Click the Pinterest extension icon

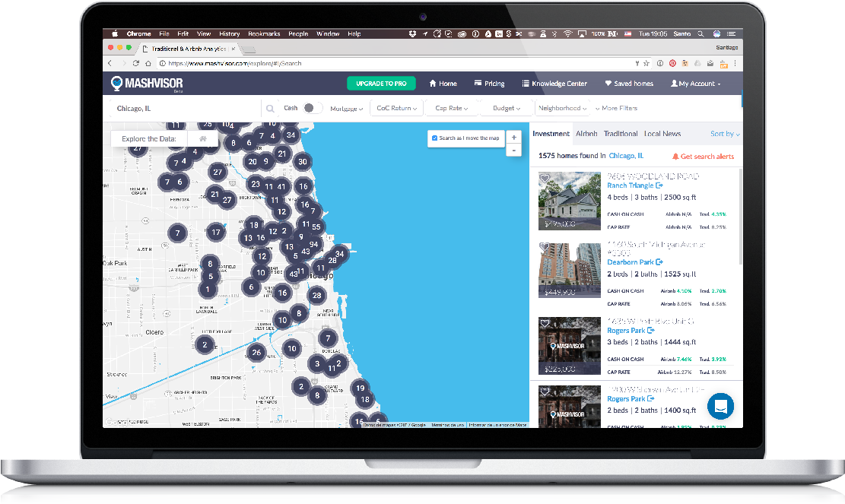pyautogui.click(x=672, y=64)
